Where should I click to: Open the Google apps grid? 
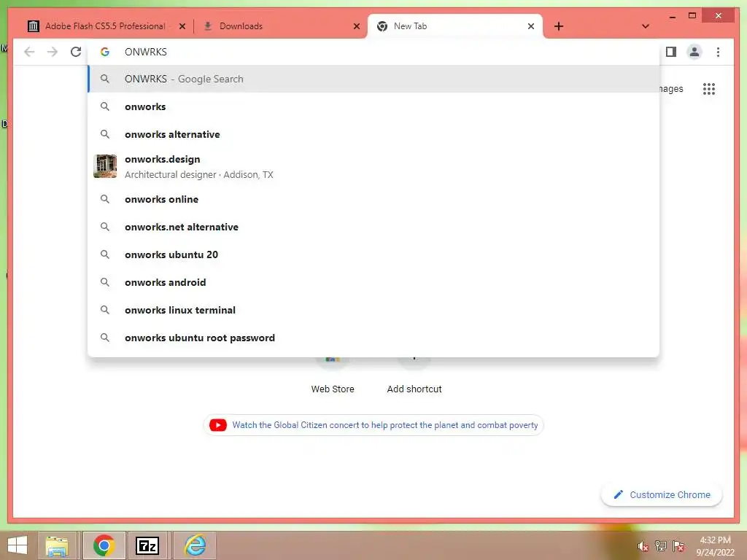click(x=709, y=88)
